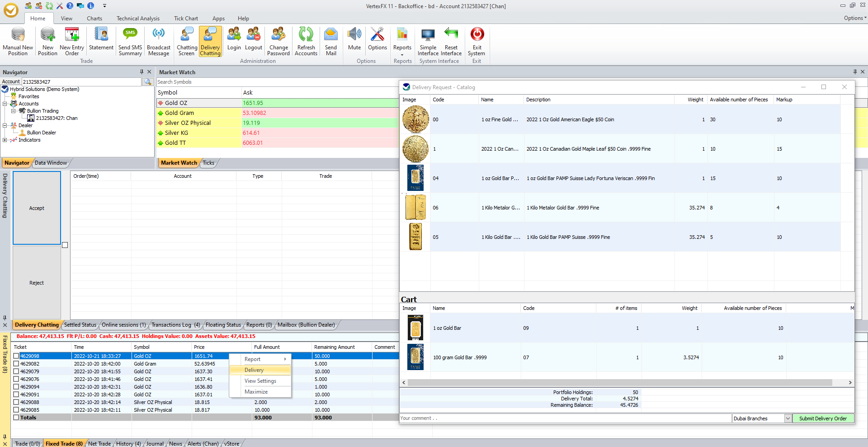Select Delivery from the context menu
This screenshot has width=868, height=447.
point(254,370)
